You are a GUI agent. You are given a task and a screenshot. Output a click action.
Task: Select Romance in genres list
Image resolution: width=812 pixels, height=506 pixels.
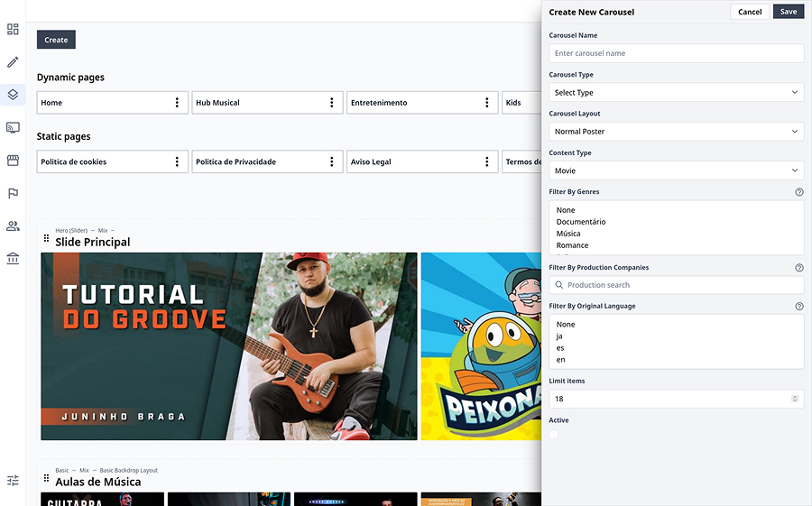pyautogui.click(x=572, y=245)
